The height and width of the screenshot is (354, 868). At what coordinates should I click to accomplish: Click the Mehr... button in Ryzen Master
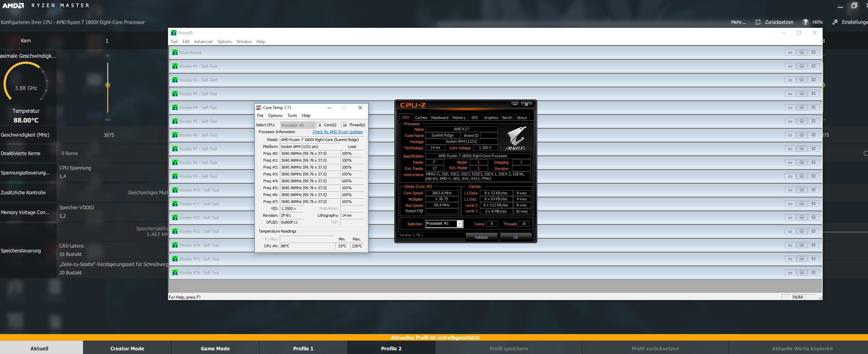(x=738, y=22)
